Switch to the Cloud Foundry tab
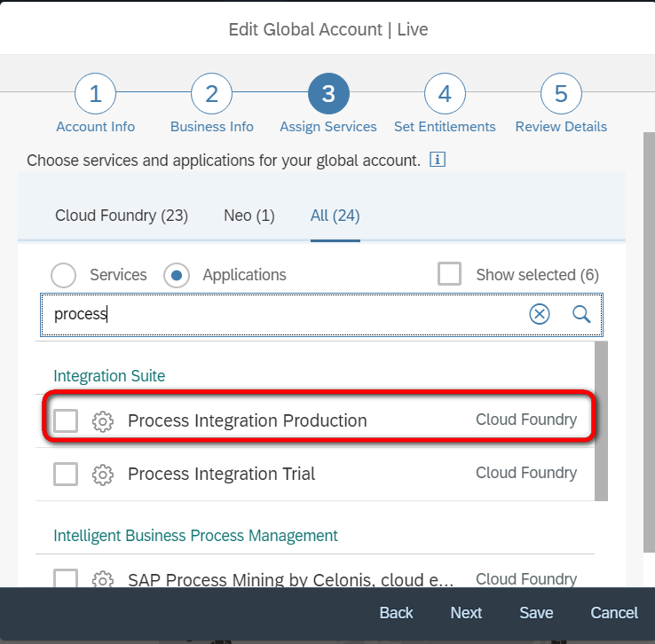 [x=122, y=216]
